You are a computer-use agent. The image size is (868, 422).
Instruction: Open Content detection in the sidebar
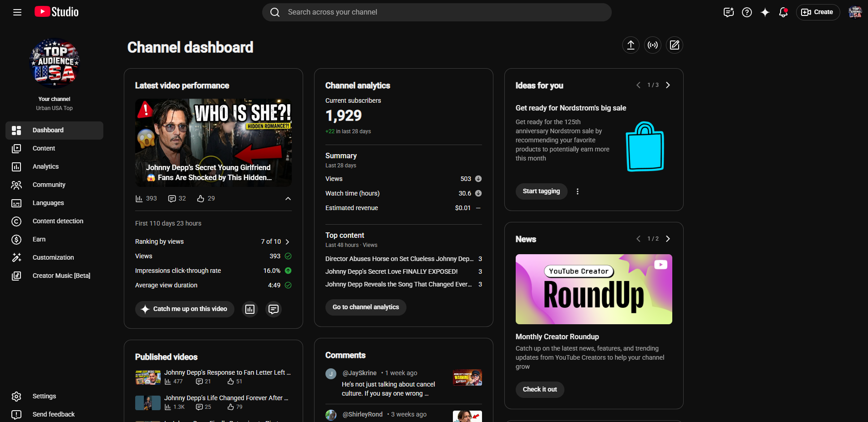tap(54, 221)
